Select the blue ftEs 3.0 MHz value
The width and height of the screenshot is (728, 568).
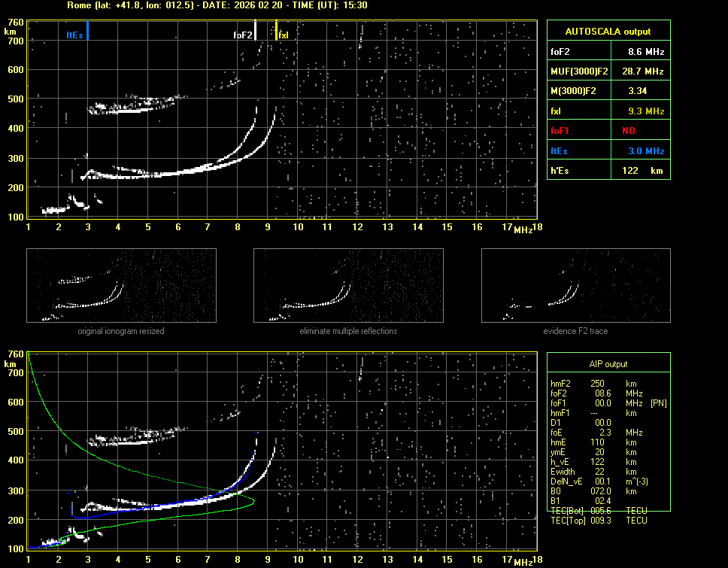click(x=645, y=151)
